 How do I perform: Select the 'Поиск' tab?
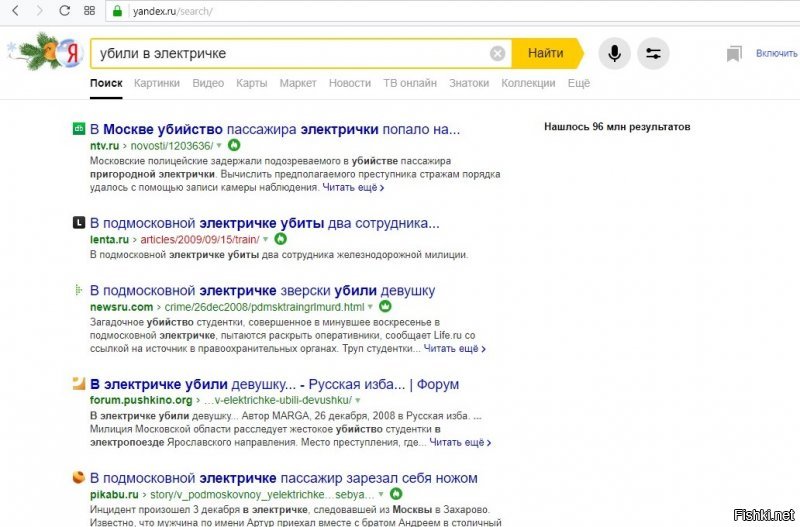click(106, 83)
